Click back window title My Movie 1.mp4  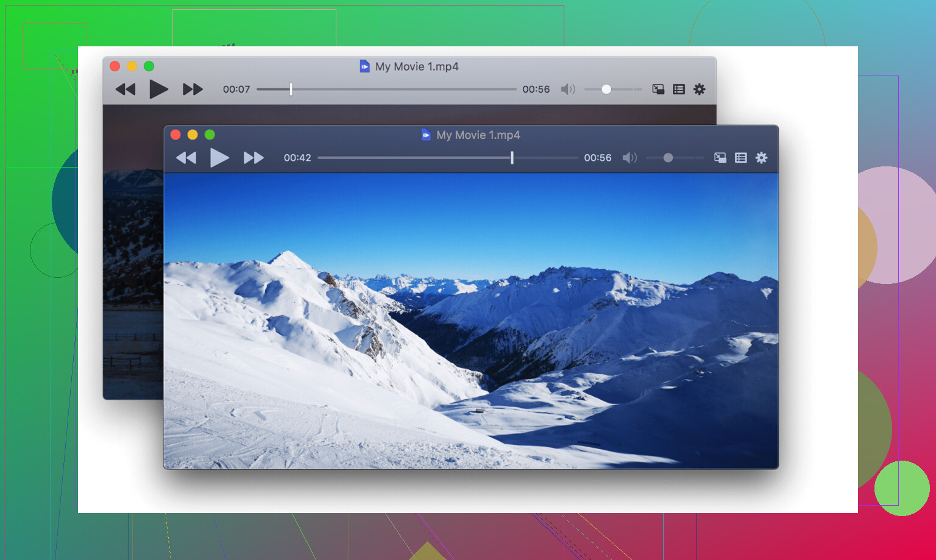coord(417,66)
